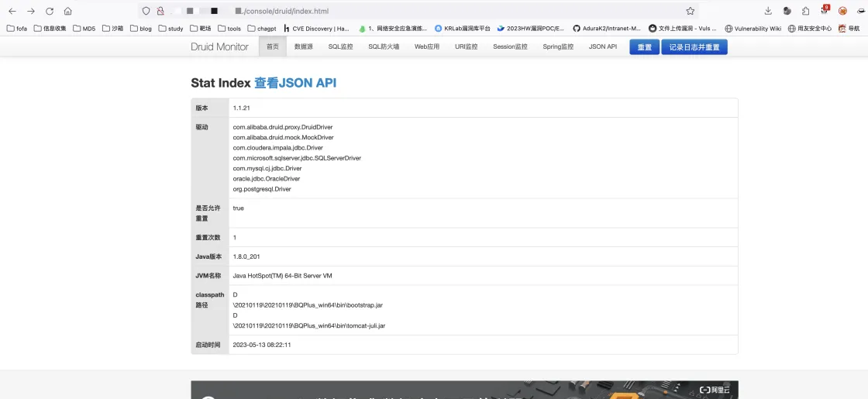The image size is (868, 399).
Task: Select Java version value 1.8.0_201
Action: tap(246, 256)
